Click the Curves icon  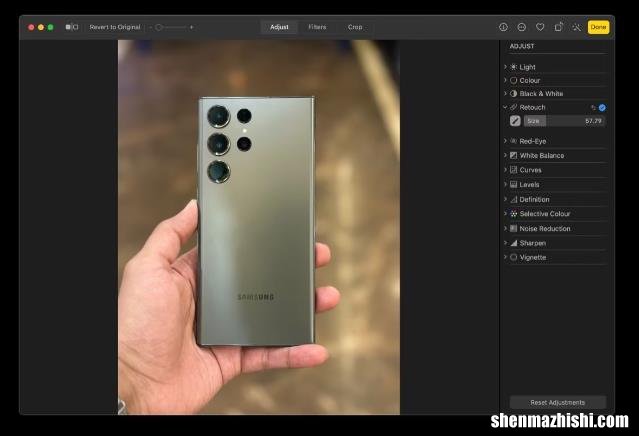coord(513,170)
